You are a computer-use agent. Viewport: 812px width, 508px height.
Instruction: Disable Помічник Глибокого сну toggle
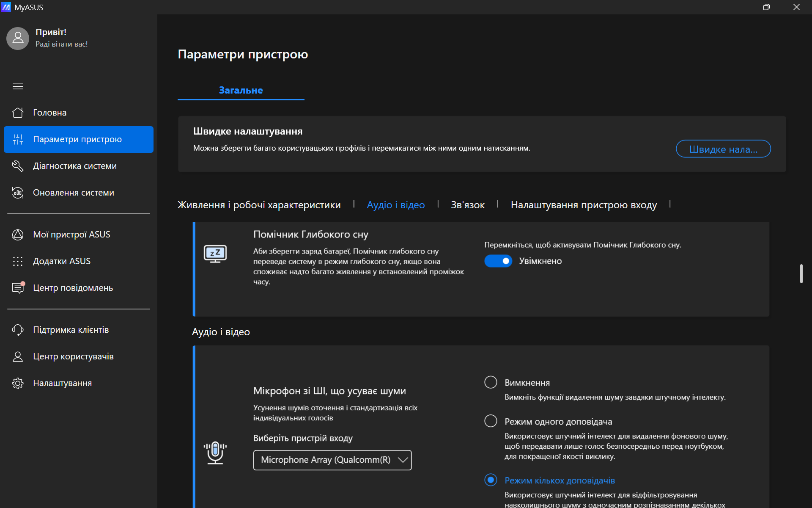point(498,261)
